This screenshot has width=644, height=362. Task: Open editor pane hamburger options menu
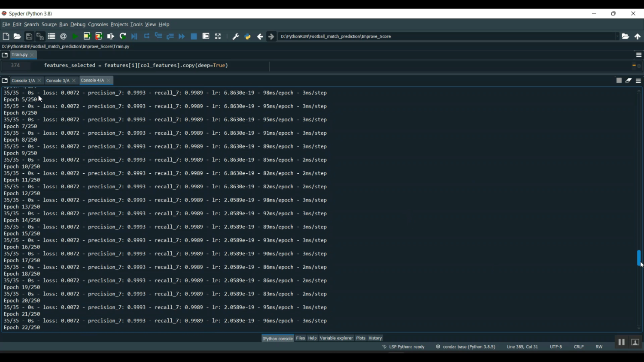point(638,55)
